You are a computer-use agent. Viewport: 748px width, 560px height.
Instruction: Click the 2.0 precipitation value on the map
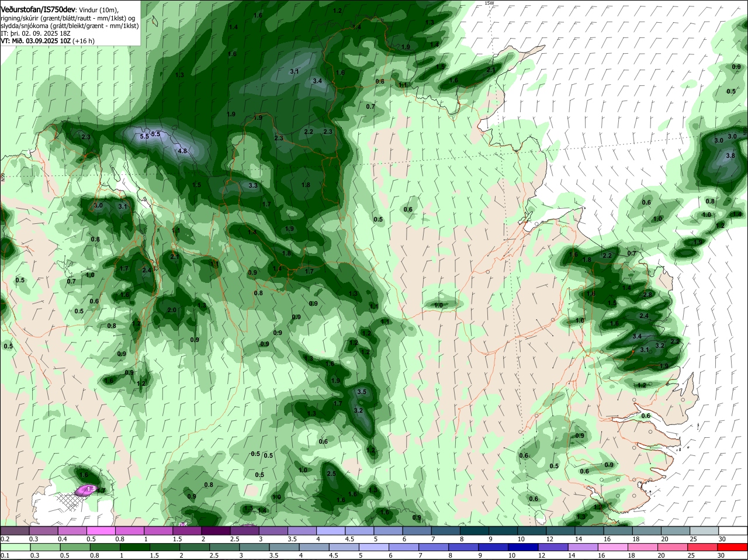[x=172, y=310]
